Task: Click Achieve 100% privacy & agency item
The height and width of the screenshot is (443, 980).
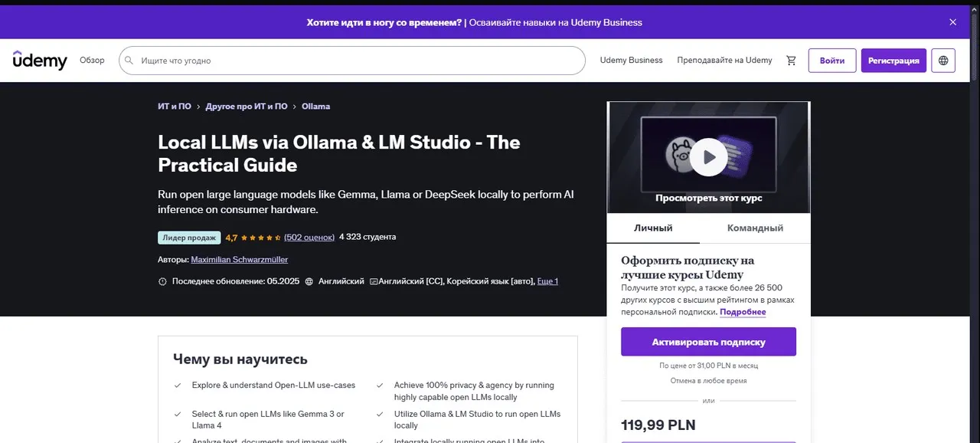Action: (x=474, y=391)
